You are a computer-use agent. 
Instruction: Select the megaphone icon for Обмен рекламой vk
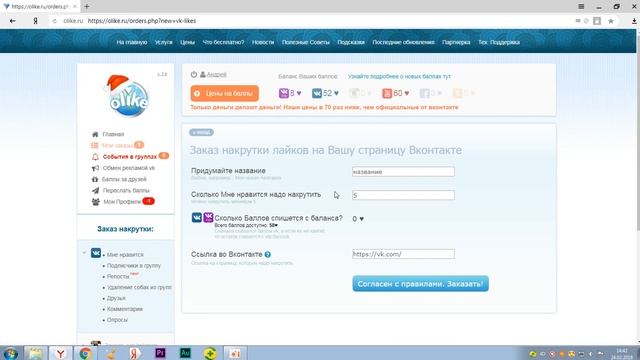pyautogui.click(x=95, y=168)
